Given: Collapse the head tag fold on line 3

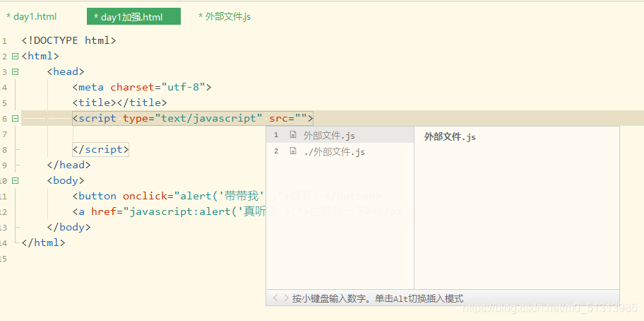Looking at the screenshot, I should [16, 72].
